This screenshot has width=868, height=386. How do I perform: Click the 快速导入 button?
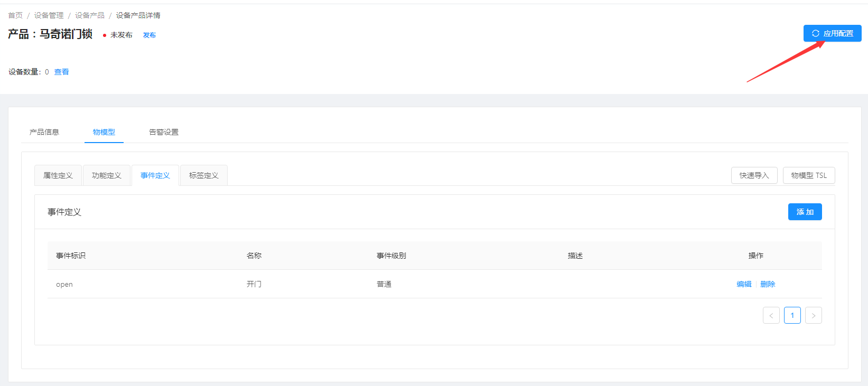(754, 175)
